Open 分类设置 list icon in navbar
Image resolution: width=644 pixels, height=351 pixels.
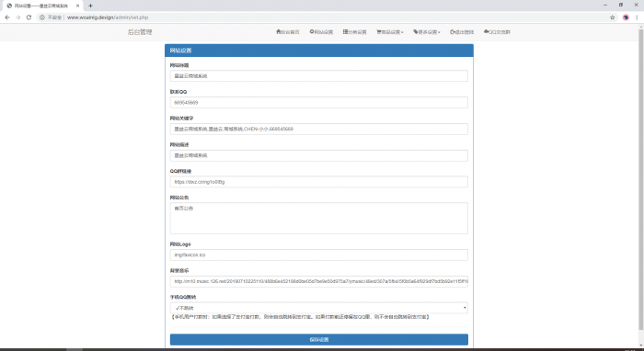(345, 31)
